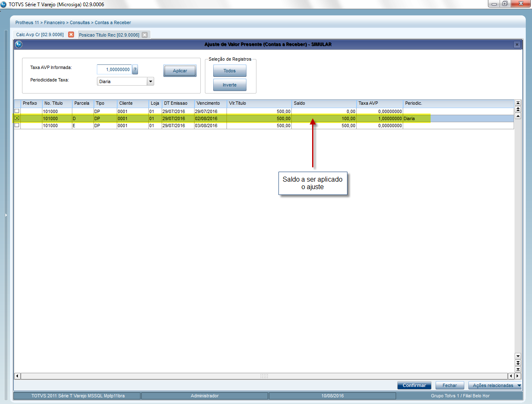Click the Tipo column header
Image resolution: width=532 pixels, height=404 pixels.
click(x=105, y=103)
